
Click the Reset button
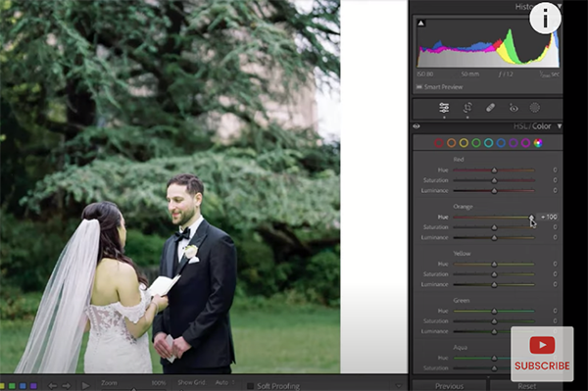526,386
